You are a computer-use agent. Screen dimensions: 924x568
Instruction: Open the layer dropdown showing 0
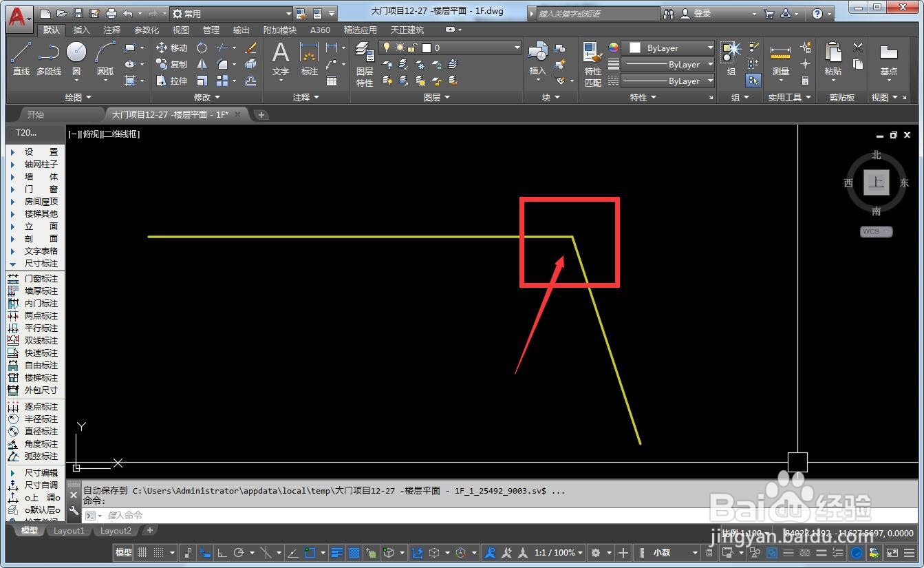[x=451, y=48]
